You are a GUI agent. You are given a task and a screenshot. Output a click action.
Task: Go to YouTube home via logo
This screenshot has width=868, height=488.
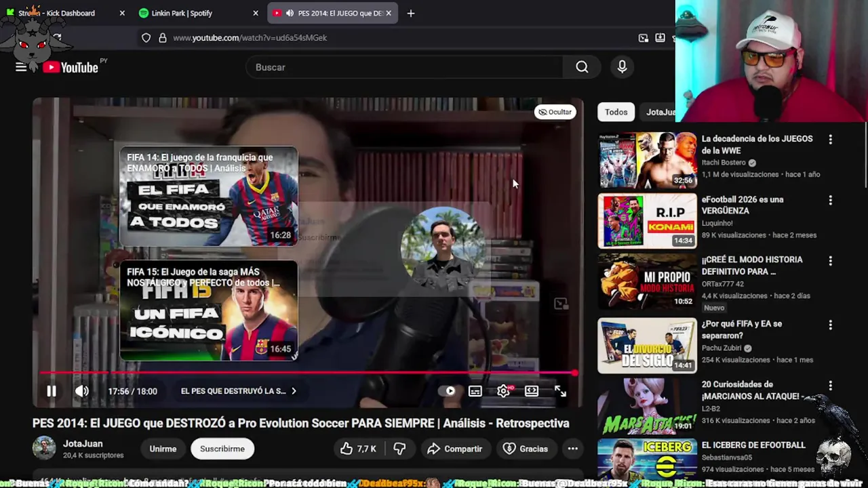(x=71, y=67)
